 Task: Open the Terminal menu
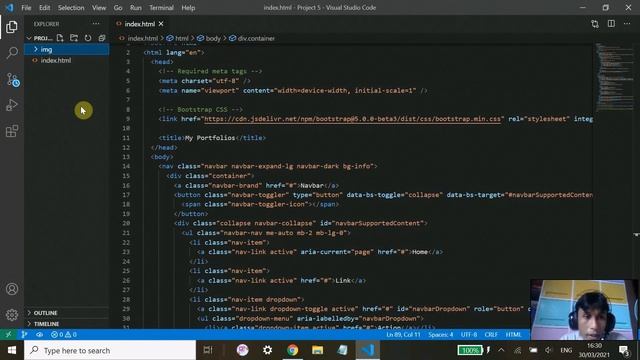click(161, 8)
